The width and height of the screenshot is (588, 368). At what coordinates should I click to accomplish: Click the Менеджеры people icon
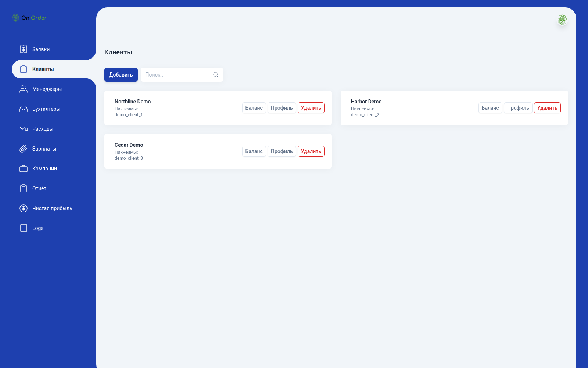click(24, 89)
